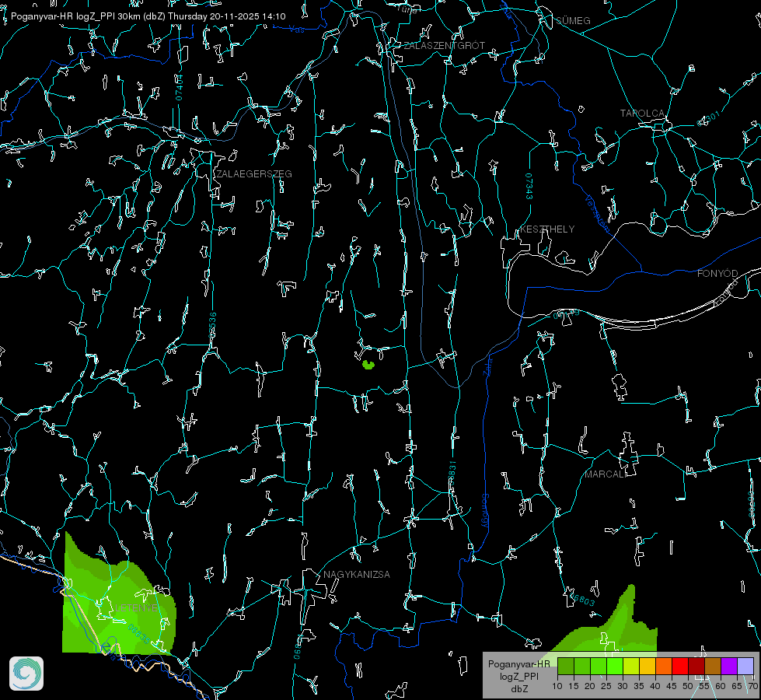Click the road number 06831 label
761x700 pixels.
(452, 474)
